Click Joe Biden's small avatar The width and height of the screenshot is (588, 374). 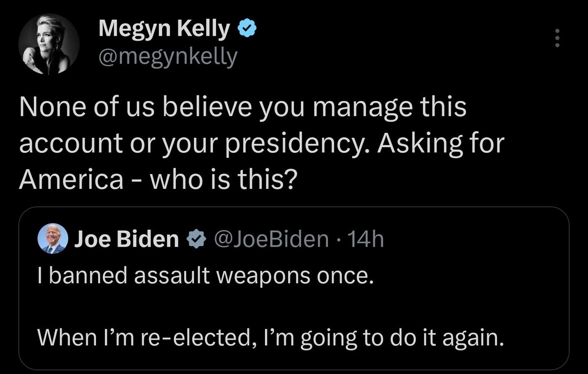tap(52, 239)
